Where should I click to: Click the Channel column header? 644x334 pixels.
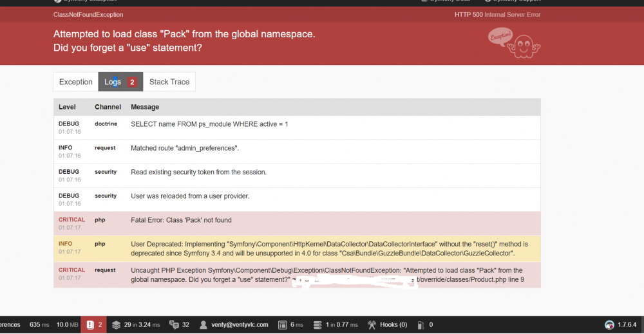(108, 107)
